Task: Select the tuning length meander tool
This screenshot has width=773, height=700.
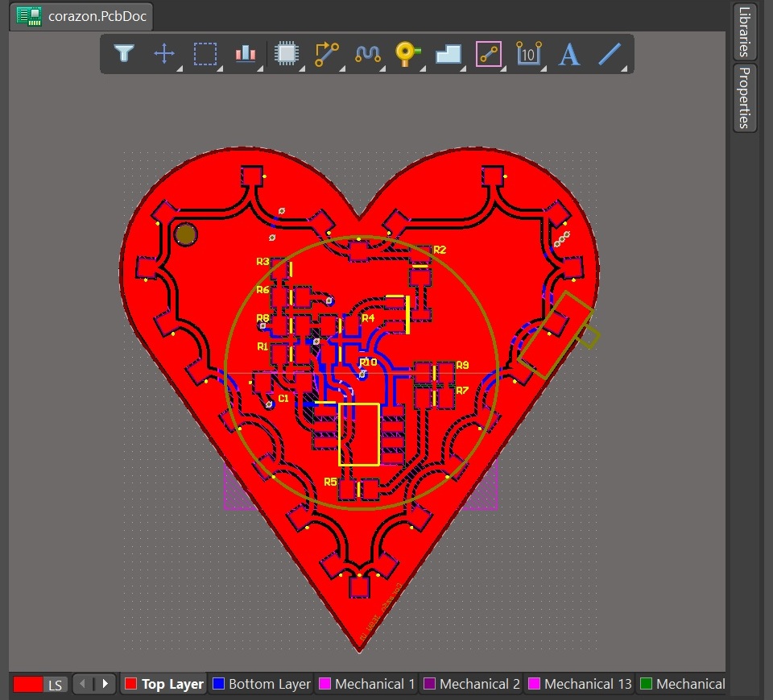Action: pyautogui.click(x=368, y=54)
